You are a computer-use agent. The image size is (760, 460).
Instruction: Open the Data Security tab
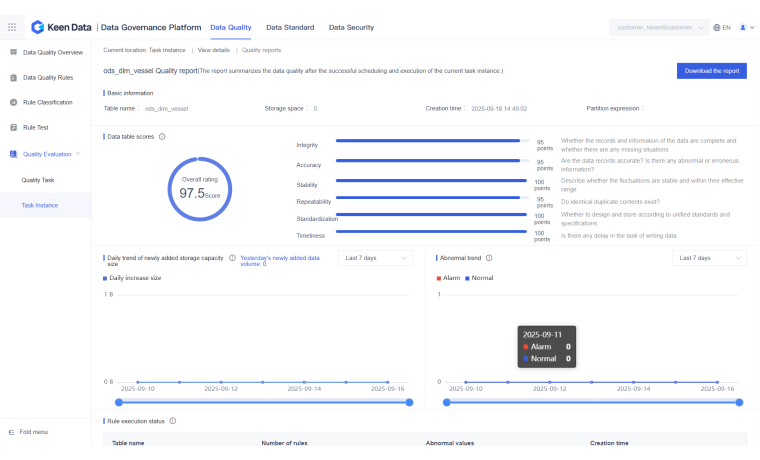(x=351, y=27)
